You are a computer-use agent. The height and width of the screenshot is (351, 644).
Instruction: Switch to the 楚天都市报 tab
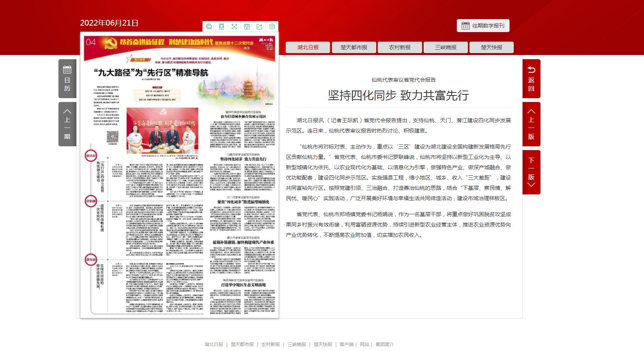[354, 47]
